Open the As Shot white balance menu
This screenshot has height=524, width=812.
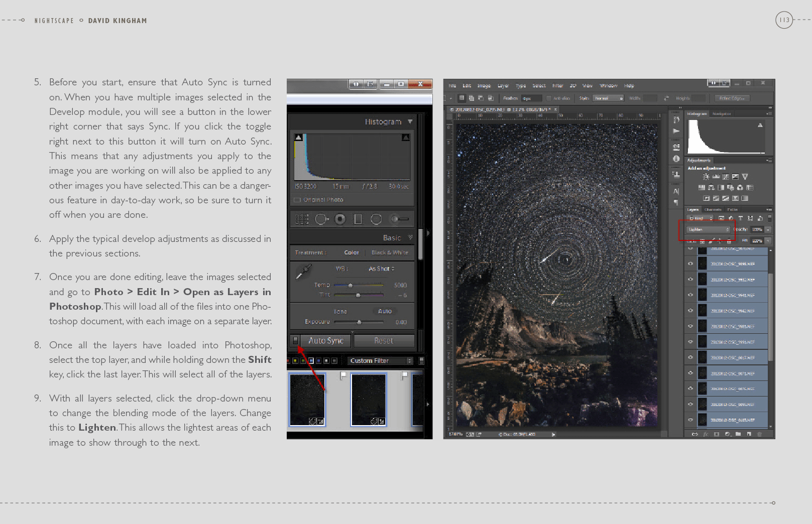point(381,269)
